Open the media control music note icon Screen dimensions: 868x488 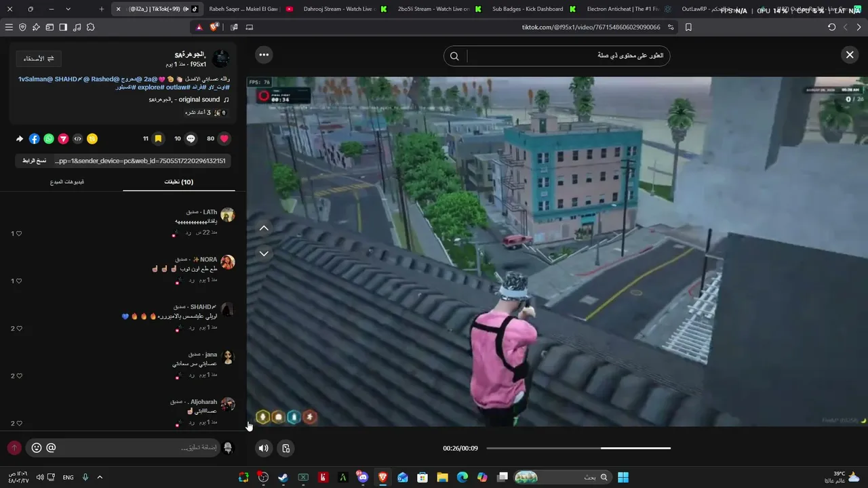tap(77, 27)
